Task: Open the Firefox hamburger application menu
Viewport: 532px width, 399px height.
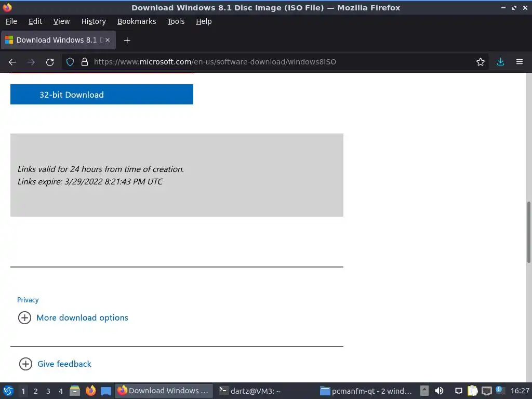Action: (520, 62)
